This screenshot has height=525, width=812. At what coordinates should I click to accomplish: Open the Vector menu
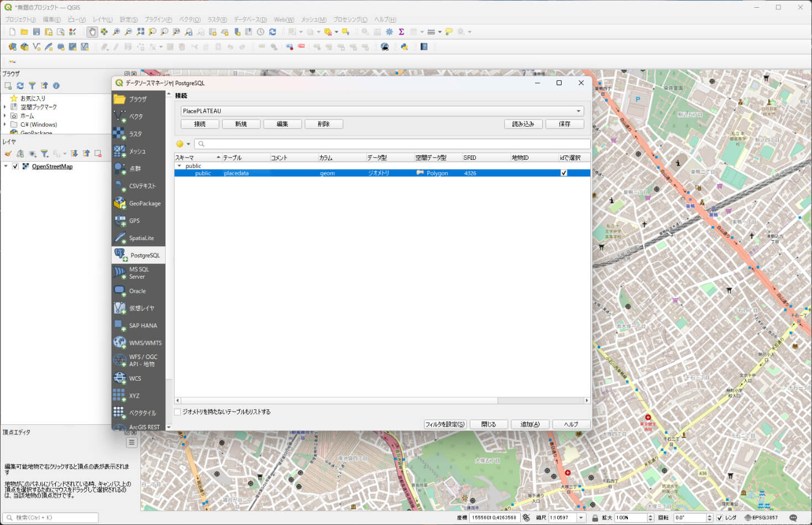tap(190, 19)
